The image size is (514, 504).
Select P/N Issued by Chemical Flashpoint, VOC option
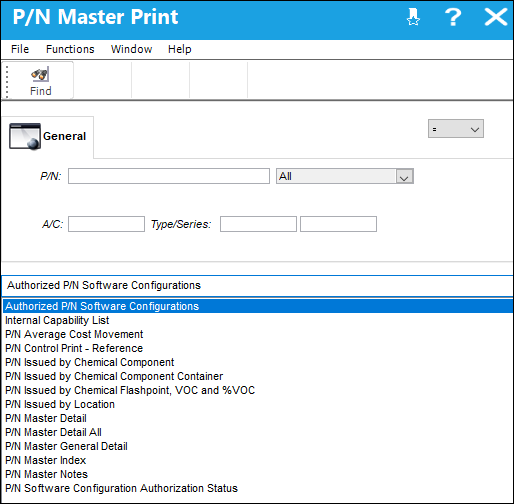258,390
